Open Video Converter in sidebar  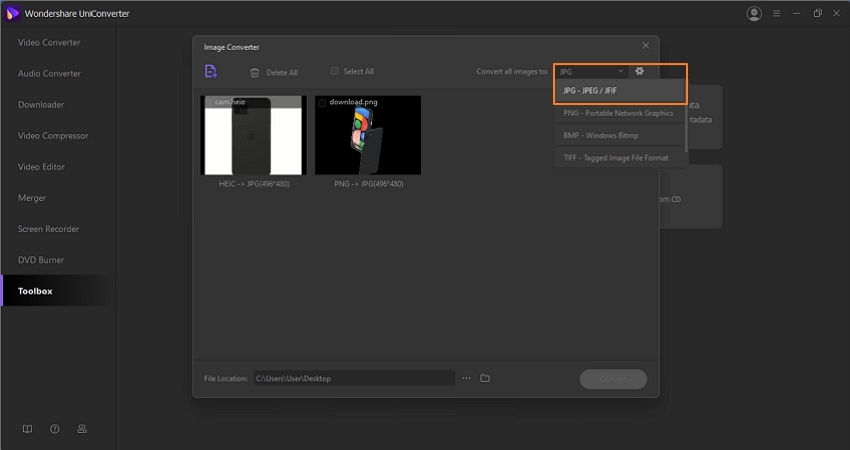coord(49,42)
